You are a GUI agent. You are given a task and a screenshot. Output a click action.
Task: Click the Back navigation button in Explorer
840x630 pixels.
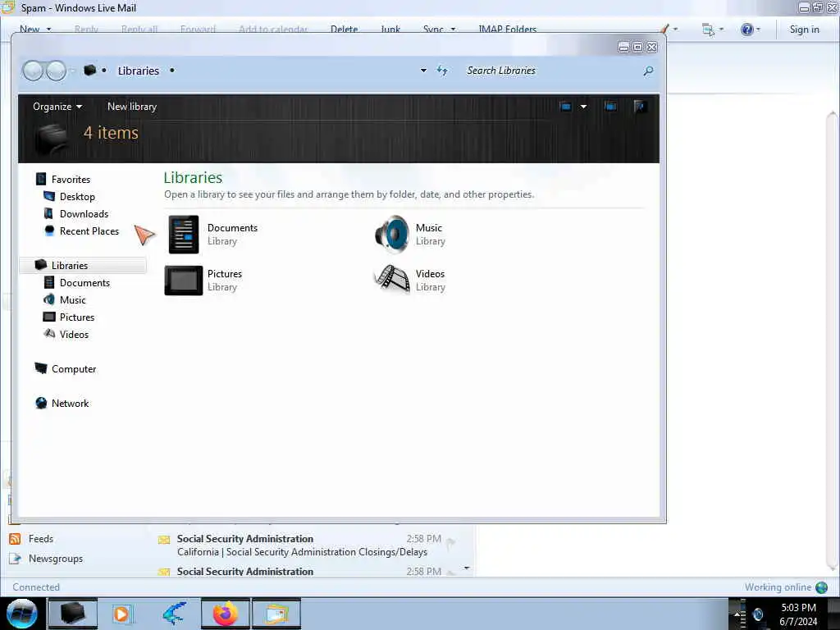tap(32, 71)
